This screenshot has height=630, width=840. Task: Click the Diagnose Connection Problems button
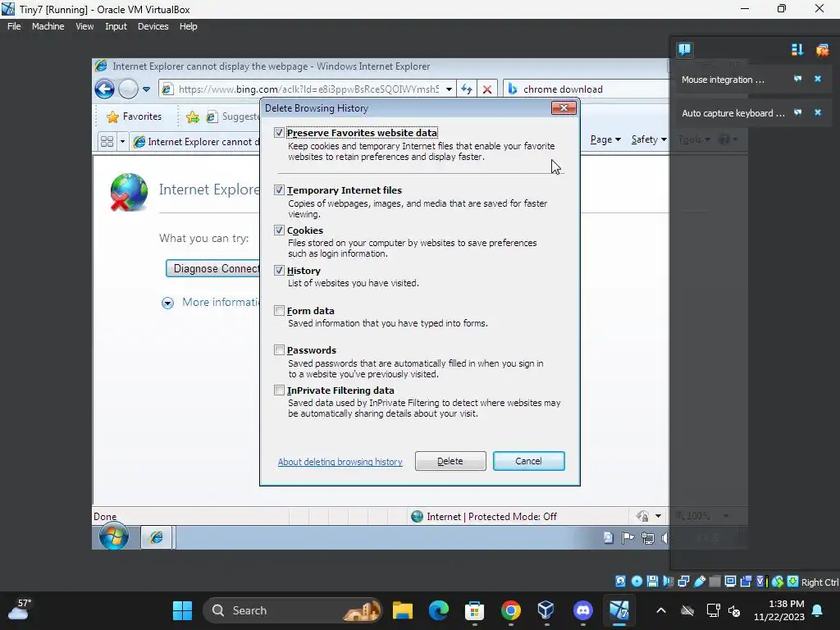coord(213,268)
